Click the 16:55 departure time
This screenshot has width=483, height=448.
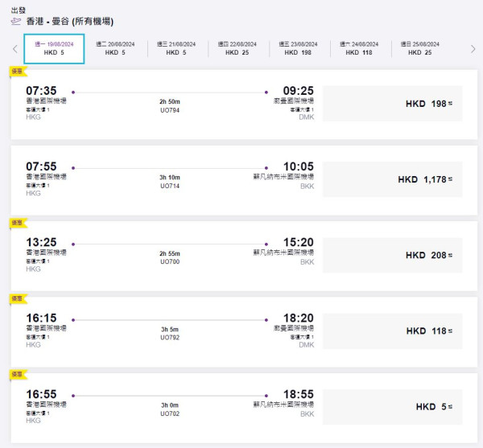[x=41, y=394]
